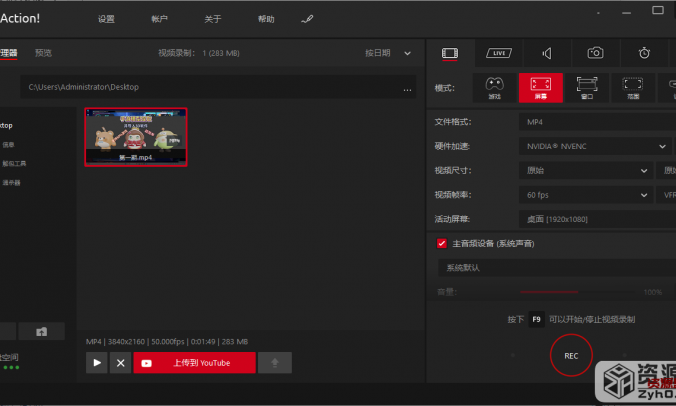The width and height of the screenshot is (676, 406).
Task: Open the 帐户 menu
Action: 159,19
